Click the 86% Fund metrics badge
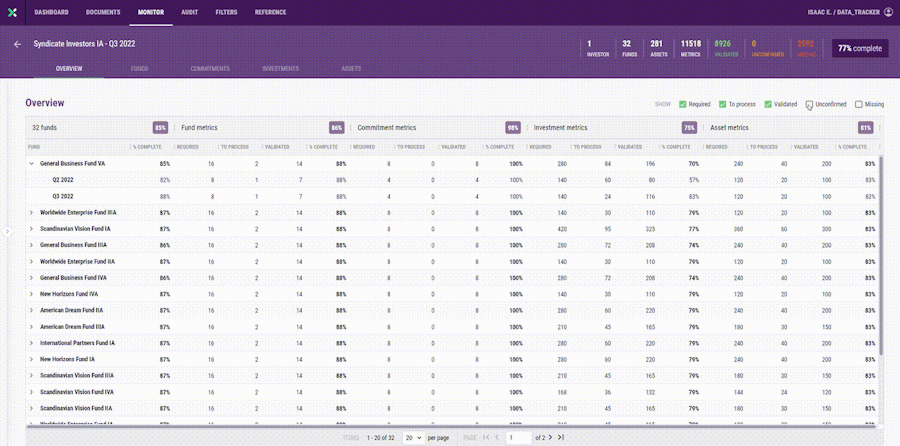 point(336,127)
